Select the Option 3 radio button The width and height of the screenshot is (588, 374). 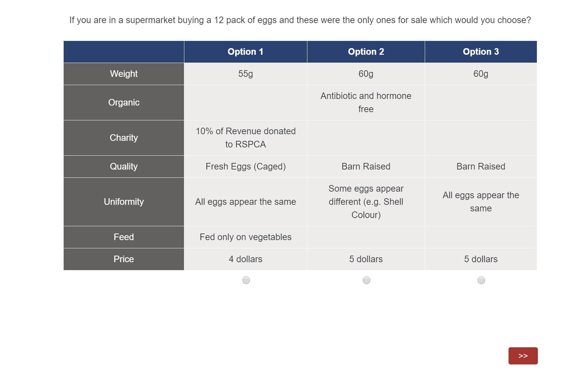481,280
